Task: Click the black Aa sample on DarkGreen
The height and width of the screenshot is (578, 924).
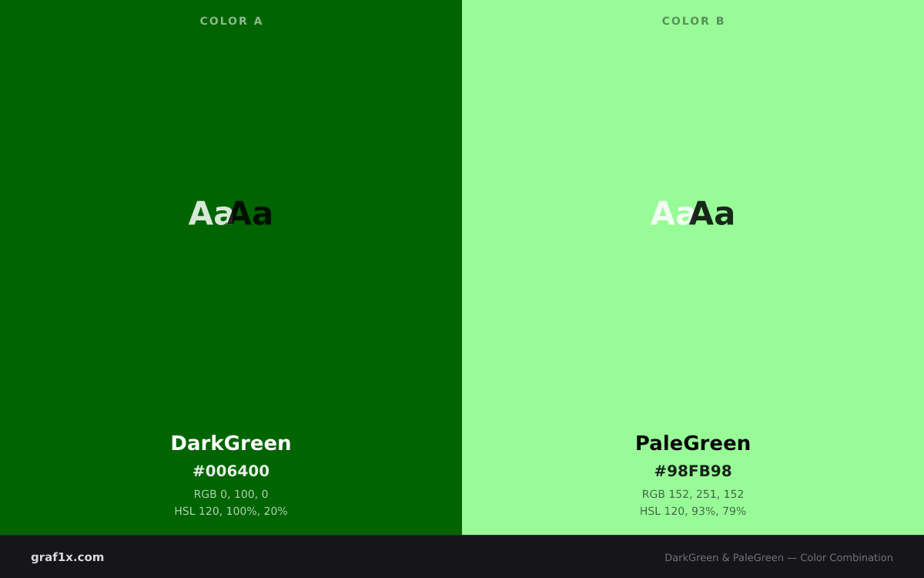Action: [251, 213]
